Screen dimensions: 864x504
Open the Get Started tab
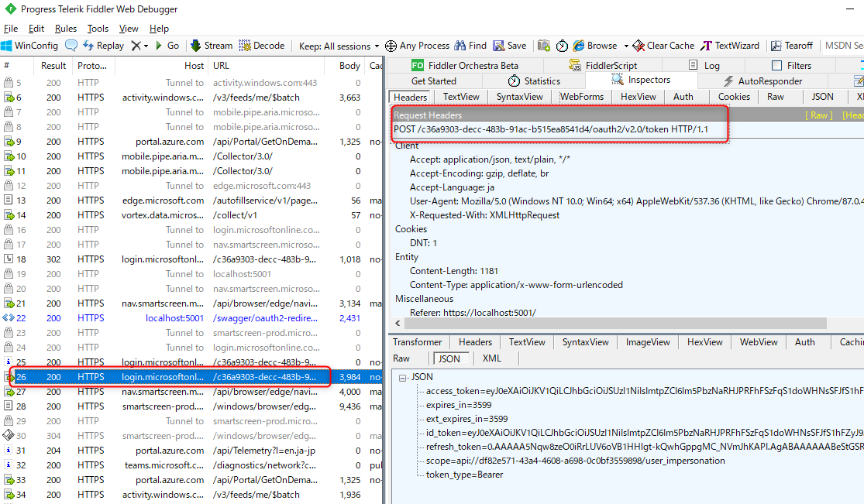[x=434, y=81]
